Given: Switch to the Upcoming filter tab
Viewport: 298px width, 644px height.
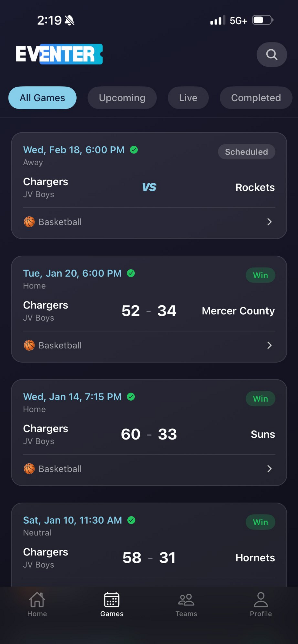Looking at the screenshot, I should tap(122, 98).
